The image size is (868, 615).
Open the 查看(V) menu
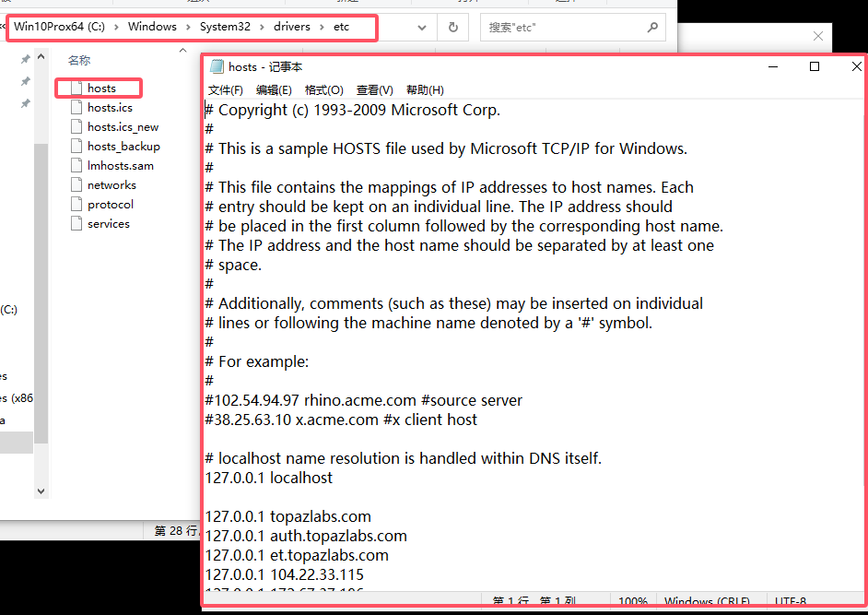[375, 90]
